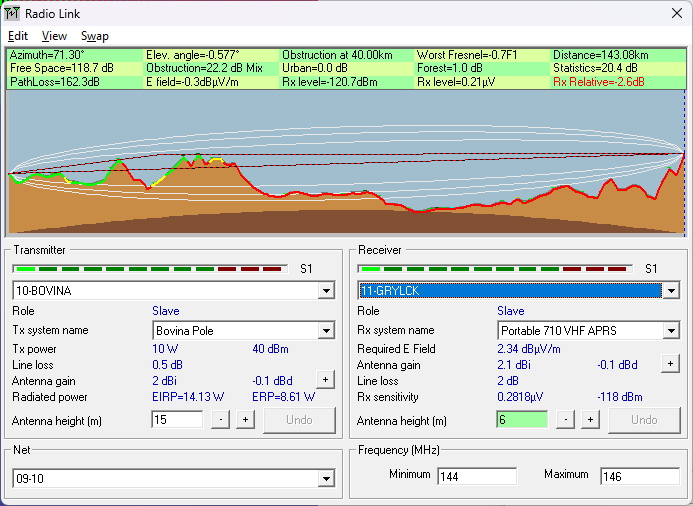Image resolution: width=693 pixels, height=506 pixels.
Task: Click the EIRP=14.13 W value
Action: [188, 397]
